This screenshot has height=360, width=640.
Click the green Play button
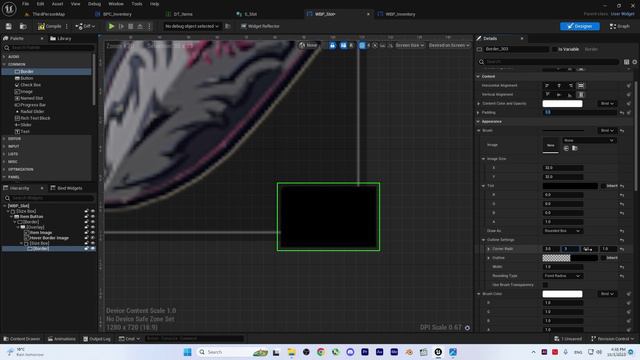pyautogui.click(x=111, y=26)
